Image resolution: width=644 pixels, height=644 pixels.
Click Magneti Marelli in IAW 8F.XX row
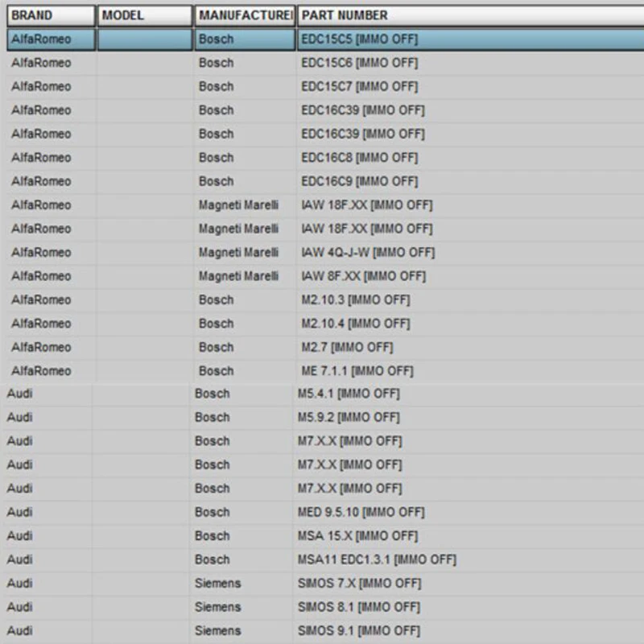[x=238, y=276]
